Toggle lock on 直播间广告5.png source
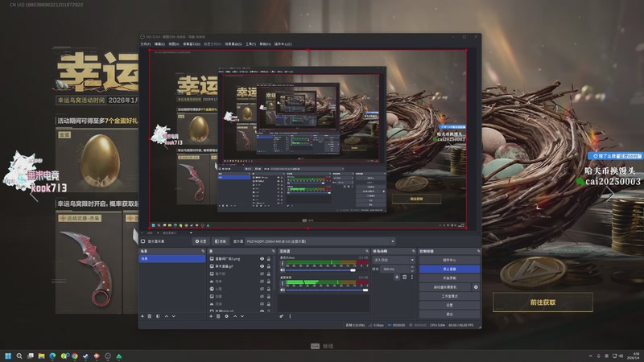 click(269, 259)
